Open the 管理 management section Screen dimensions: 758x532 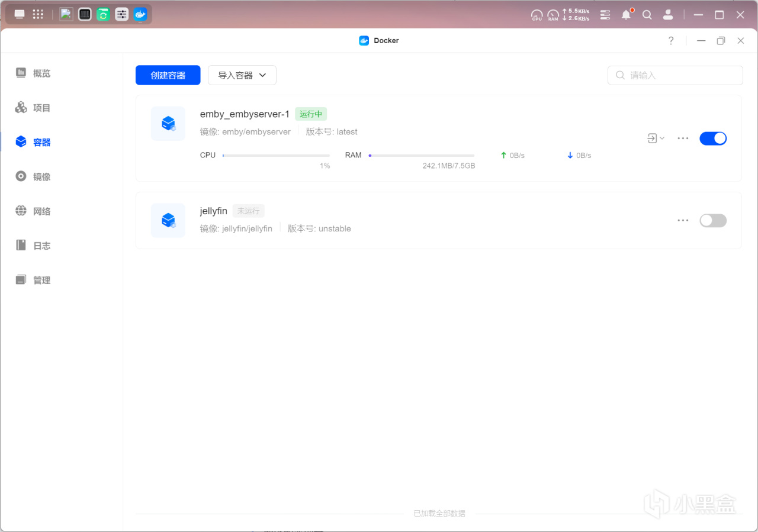click(x=34, y=280)
